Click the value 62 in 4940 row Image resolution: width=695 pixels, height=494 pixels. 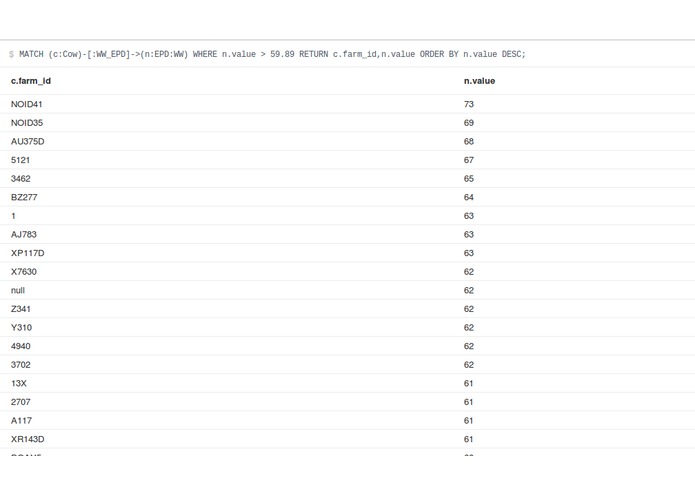coord(469,346)
